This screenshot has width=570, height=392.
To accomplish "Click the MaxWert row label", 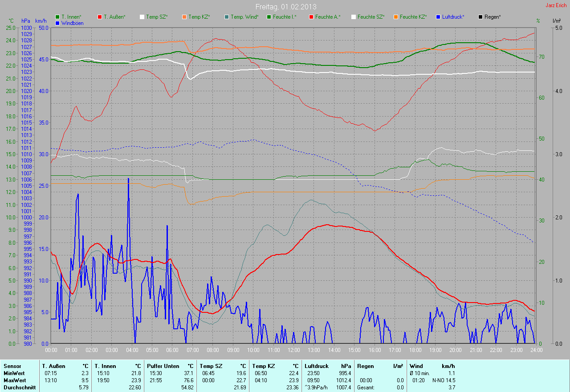I will [x=15, y=380].
